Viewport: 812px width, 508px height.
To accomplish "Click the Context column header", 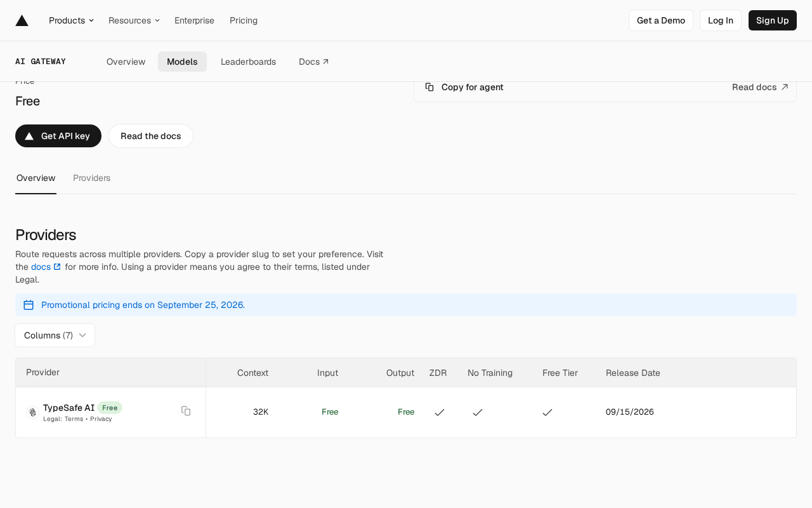I will (252, 373).
